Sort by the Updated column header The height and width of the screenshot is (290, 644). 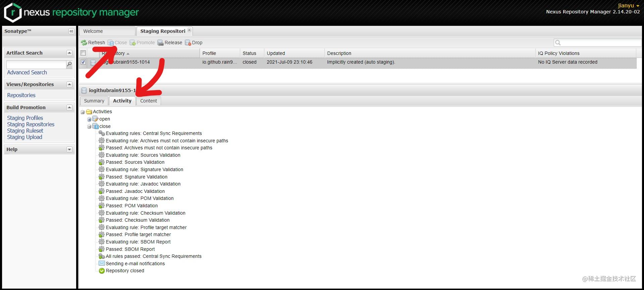point(294,53)
